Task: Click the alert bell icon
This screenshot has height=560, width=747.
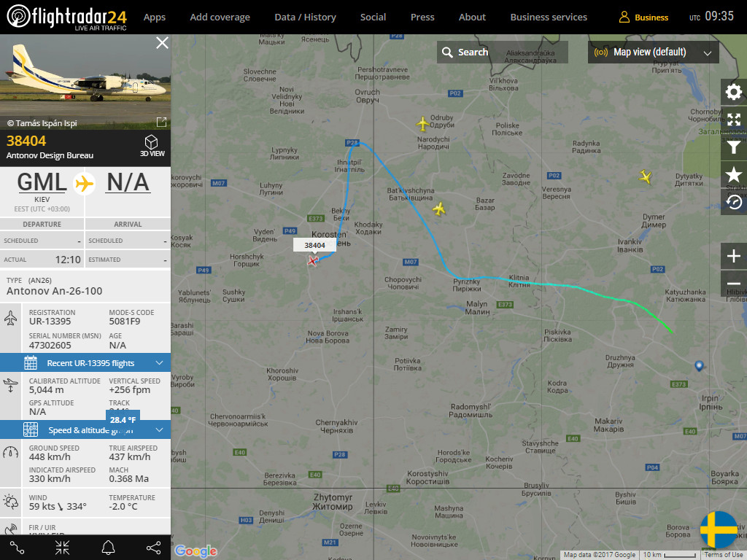Action: [108, 548]
